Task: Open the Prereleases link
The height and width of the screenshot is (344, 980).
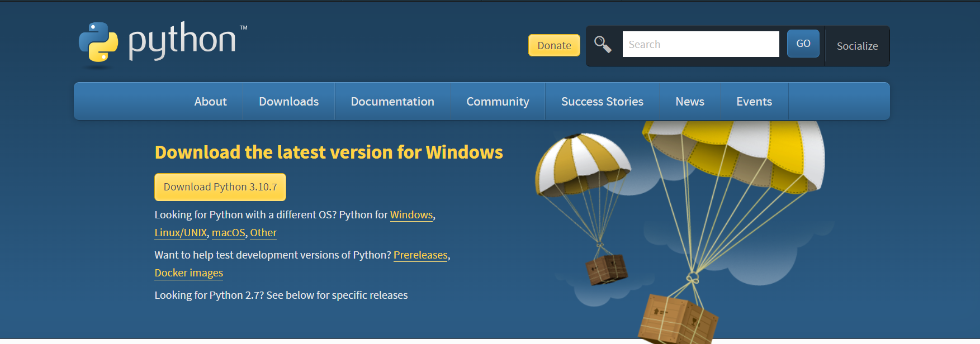Action: click(420, 255)
